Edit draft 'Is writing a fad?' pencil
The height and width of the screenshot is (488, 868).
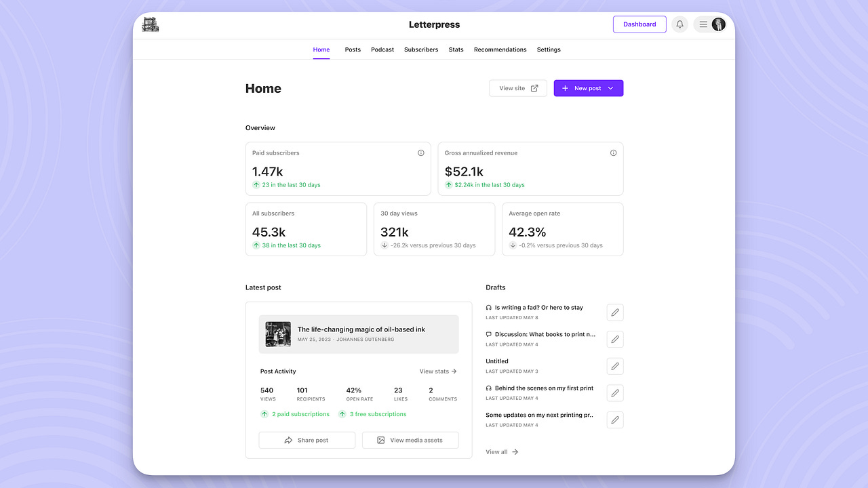(615, 312)
